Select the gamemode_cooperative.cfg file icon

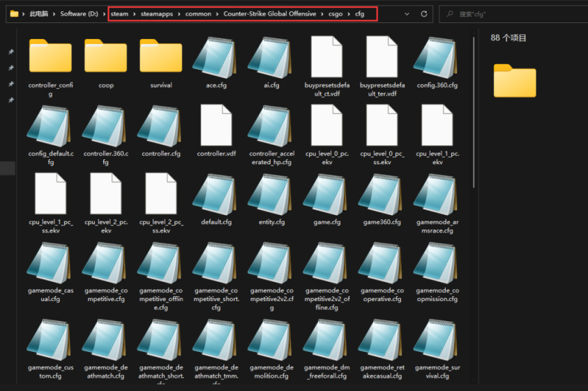tap(382, 263)
